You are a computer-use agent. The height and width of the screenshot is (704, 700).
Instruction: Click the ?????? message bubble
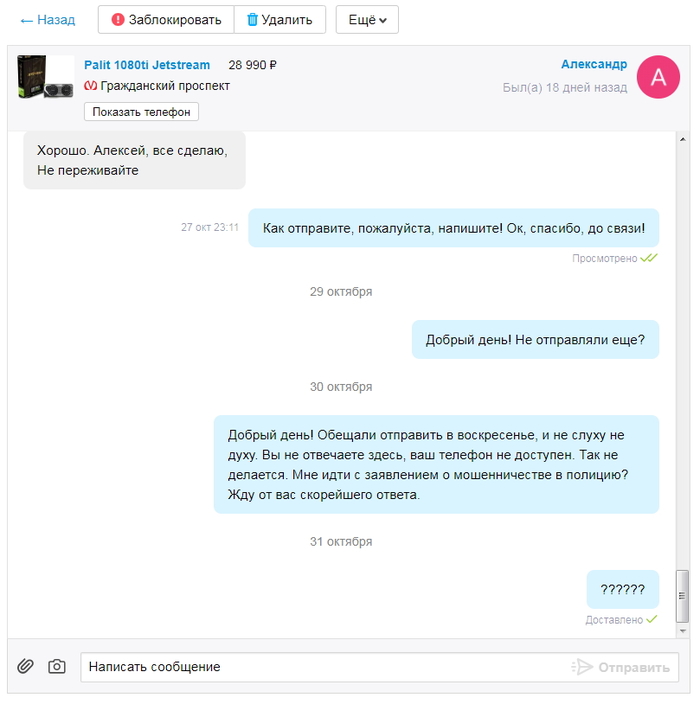point(622,589)
